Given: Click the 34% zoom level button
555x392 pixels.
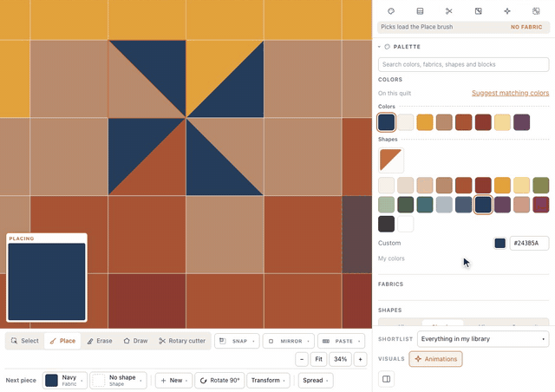Looking at the screenshot, I should (x=340, y=359).
